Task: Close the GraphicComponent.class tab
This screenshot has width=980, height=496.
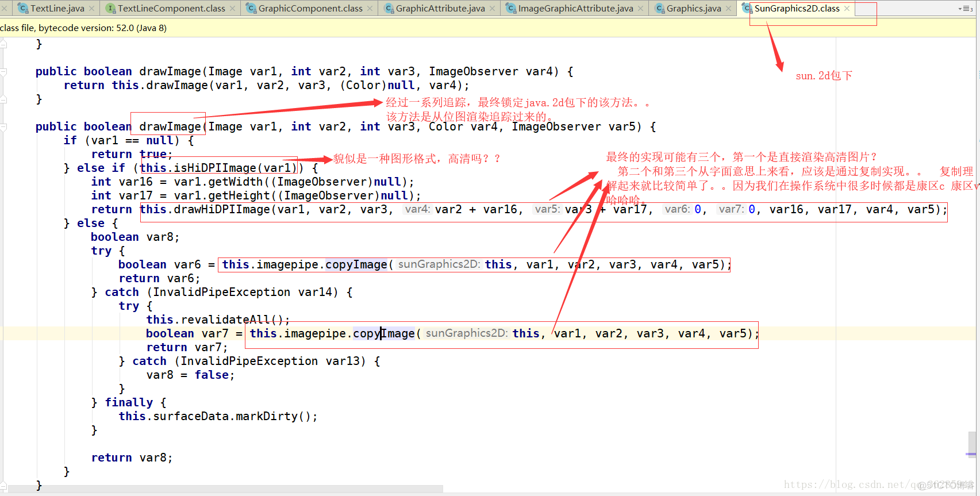Action: (x=370, y=9)
